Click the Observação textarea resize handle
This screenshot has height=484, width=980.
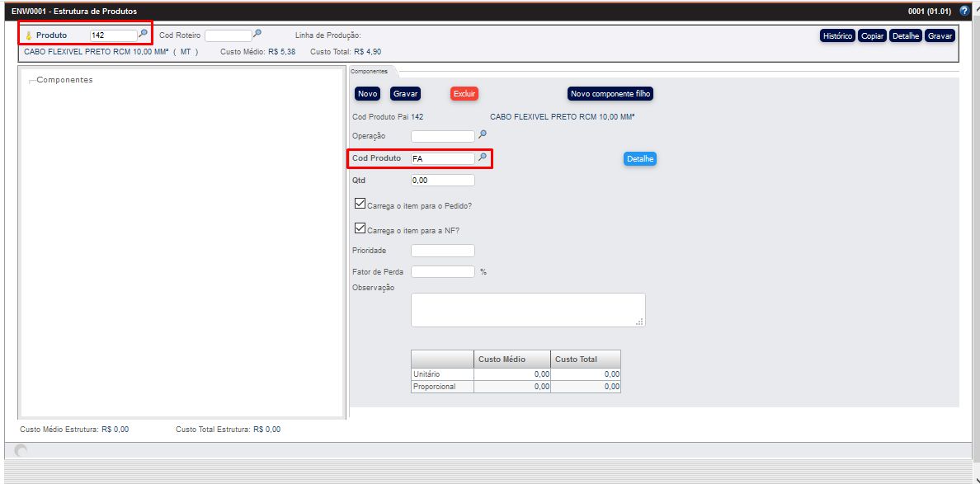pyautogui.click(x=639, y=322)
